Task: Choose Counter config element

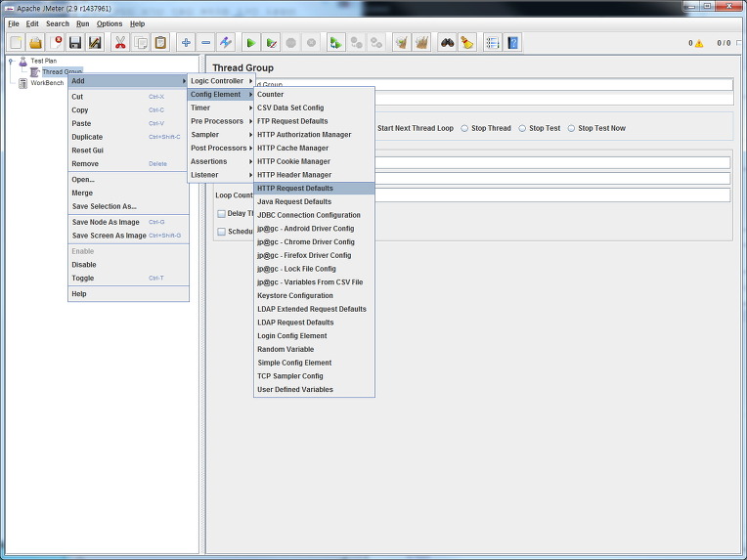Action: (314, 94)
